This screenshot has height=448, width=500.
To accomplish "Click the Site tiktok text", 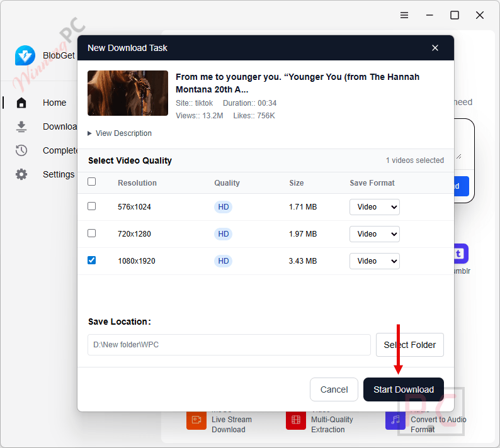I will 194,103.
